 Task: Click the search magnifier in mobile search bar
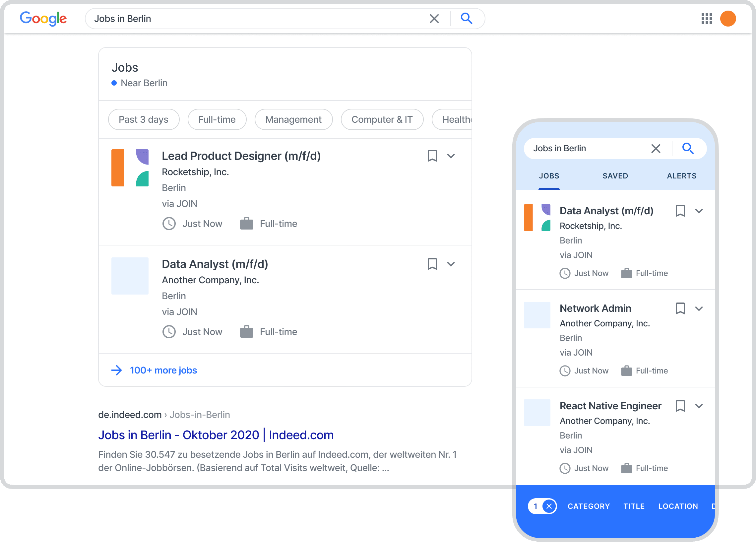[x=688, y=148]
